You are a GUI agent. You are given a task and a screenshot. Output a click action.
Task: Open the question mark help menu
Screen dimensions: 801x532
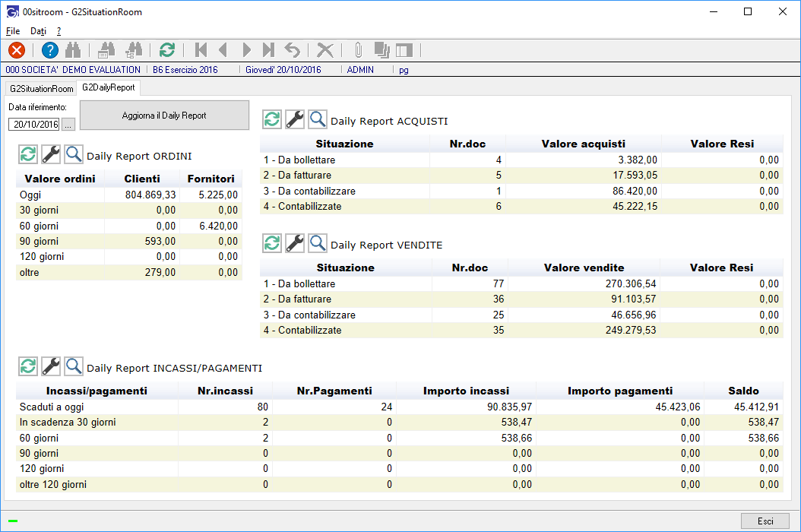pos(59,31)
